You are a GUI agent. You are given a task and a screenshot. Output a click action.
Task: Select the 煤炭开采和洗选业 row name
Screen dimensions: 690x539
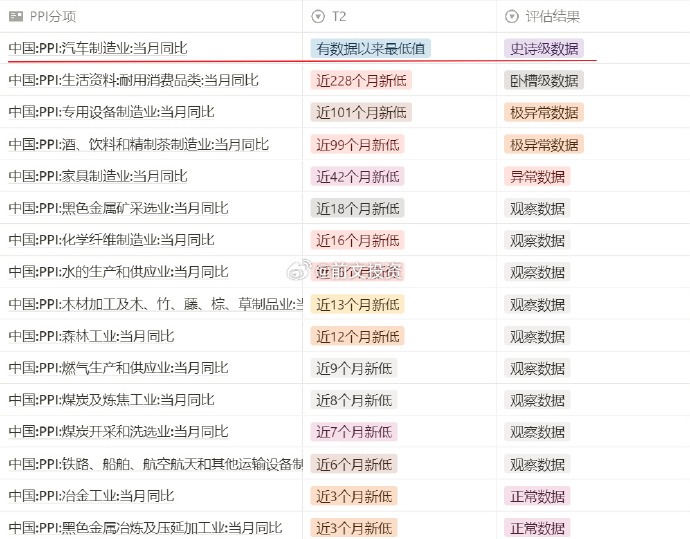click(118, 432)
